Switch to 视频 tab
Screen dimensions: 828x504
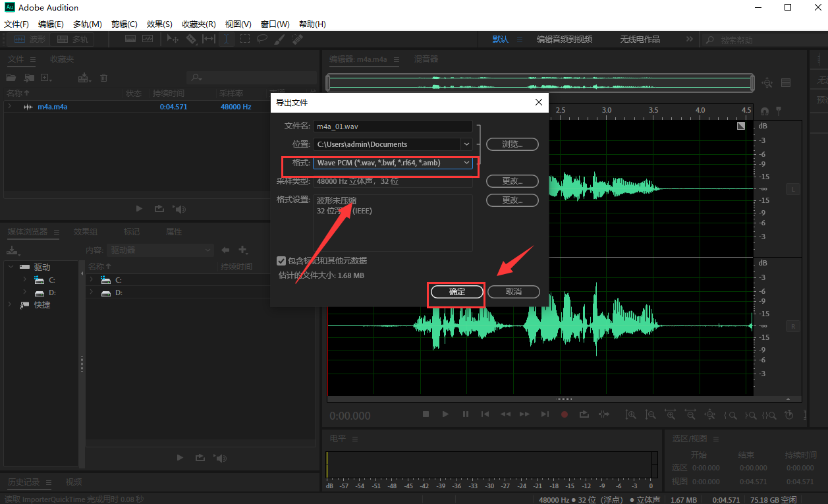(74, 482)
